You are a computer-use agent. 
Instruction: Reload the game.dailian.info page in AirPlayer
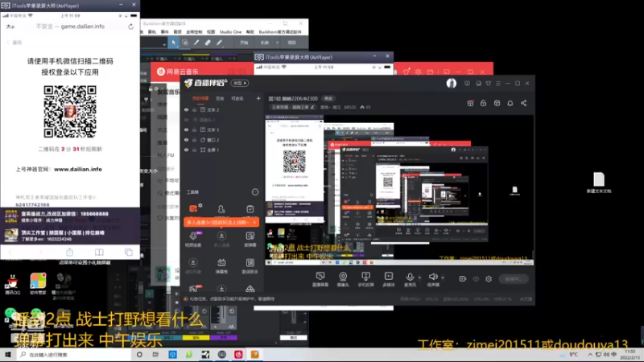point(130,27)
